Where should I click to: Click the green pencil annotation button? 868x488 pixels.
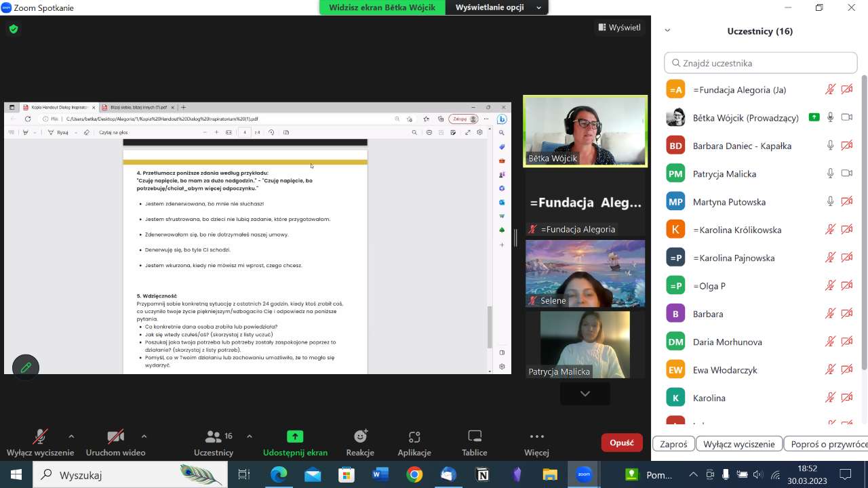26,367
